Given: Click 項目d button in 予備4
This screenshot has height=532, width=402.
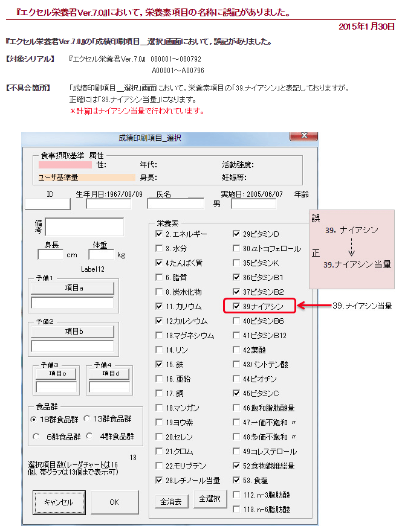Looking at the screenshot, I should pyautogui.click(x=109, y=374).
